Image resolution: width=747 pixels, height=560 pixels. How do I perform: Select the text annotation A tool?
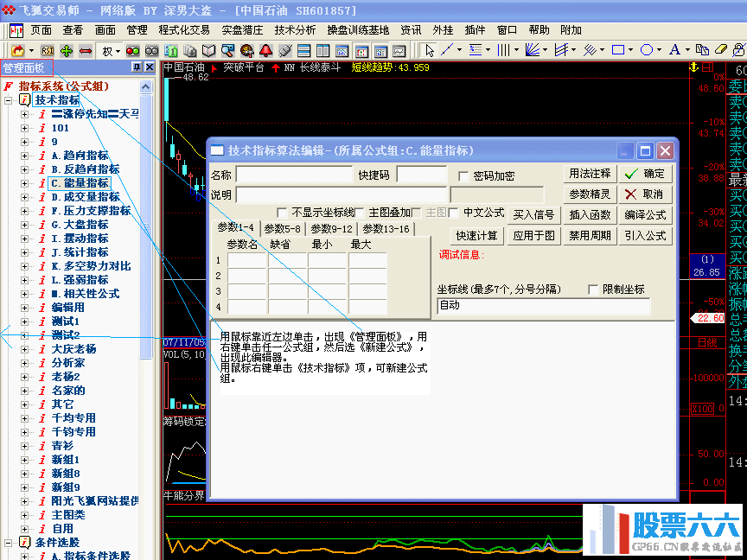point(675,49)
